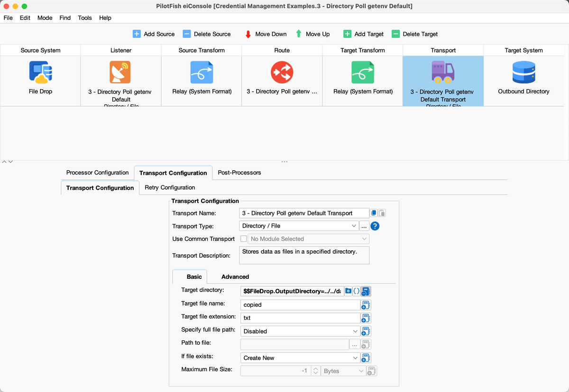569x392 pixels.
Task: Switch to the Advanced tab
Action: (x=235, y=276)
